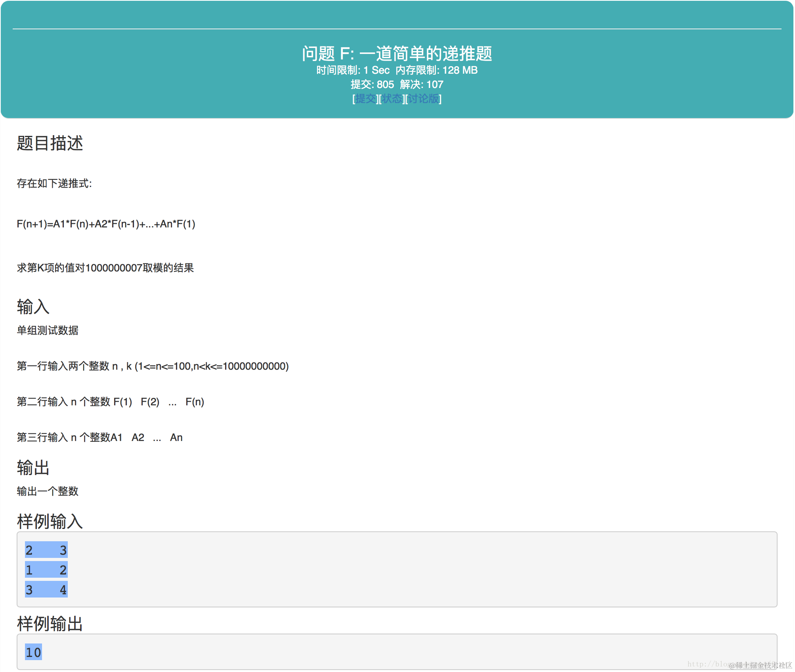Click the 输入 section heading

33,307
